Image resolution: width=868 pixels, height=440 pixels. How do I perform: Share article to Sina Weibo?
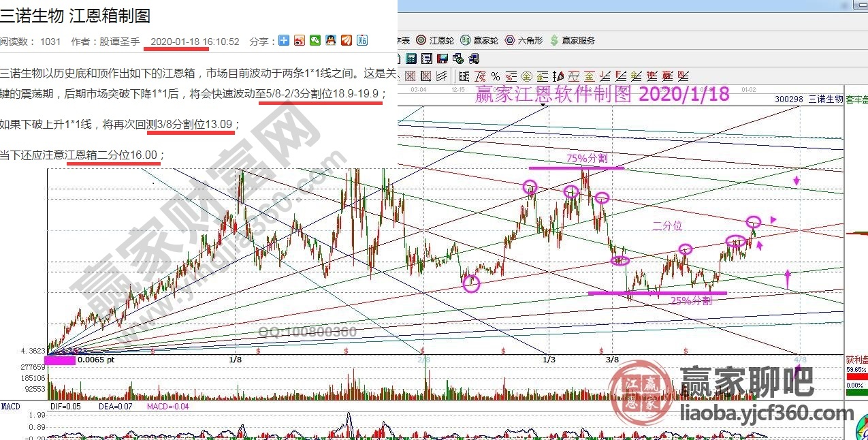[x=300, y=41]
